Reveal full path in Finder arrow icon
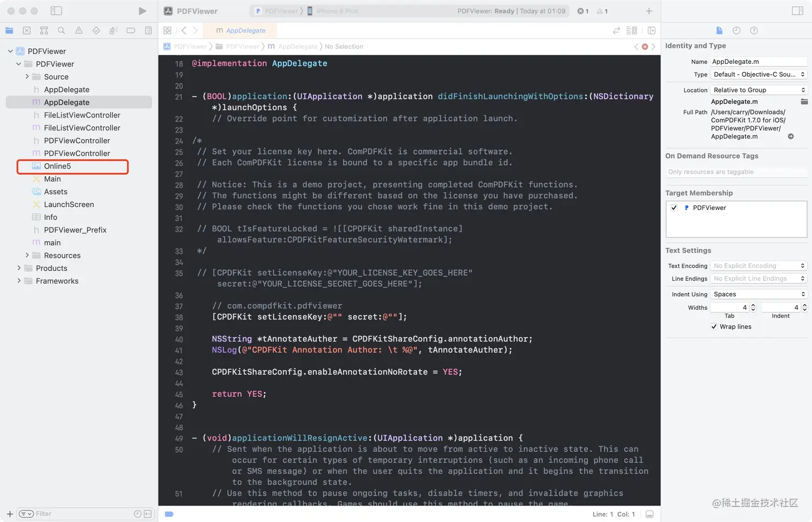Viewport: 812px width, 522px height. (x=791, y=136)
